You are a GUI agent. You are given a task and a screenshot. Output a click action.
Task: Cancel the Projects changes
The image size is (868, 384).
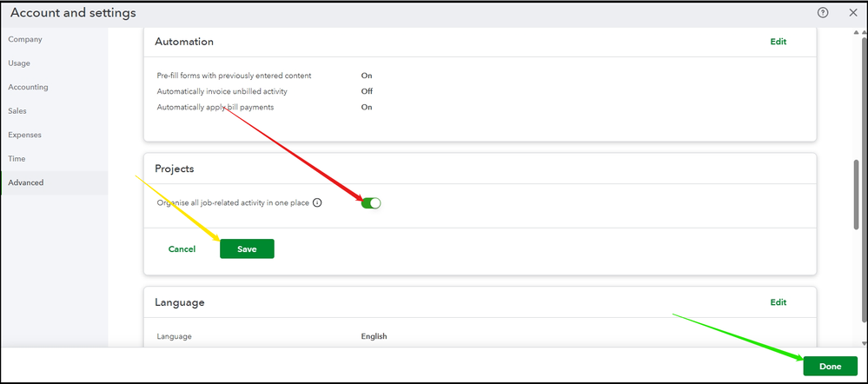point(182,249)
